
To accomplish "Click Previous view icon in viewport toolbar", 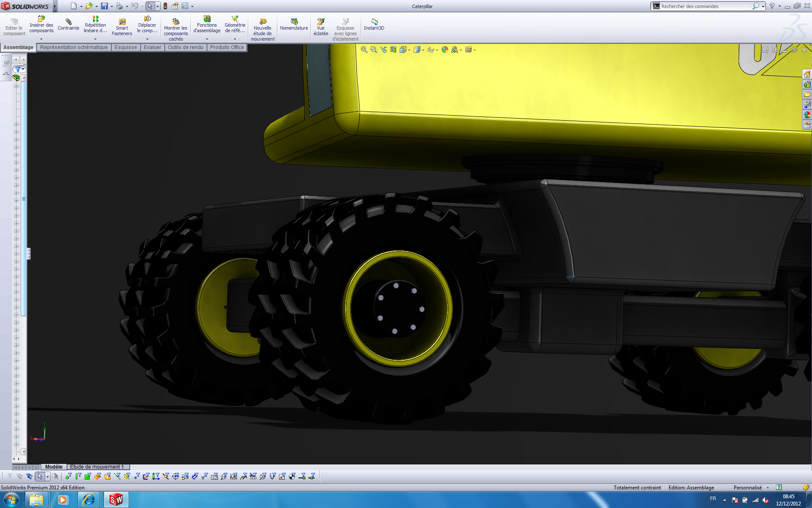I will pos(384,50).
